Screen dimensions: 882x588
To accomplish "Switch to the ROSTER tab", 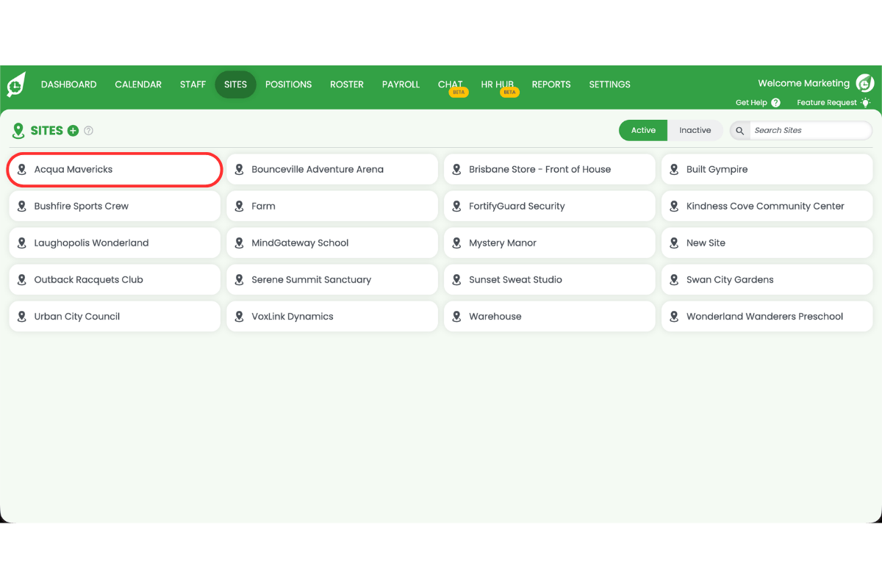I will (346, 84).
